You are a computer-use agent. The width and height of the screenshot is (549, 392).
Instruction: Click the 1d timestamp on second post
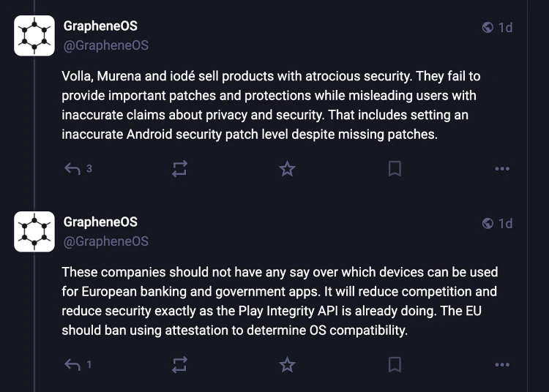coord(505,224)
